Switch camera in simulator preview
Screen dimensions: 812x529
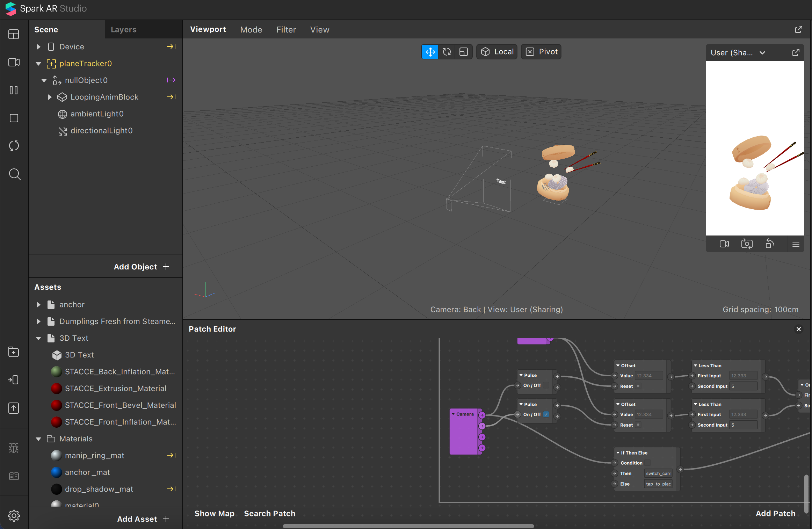[x=747, y=244]
